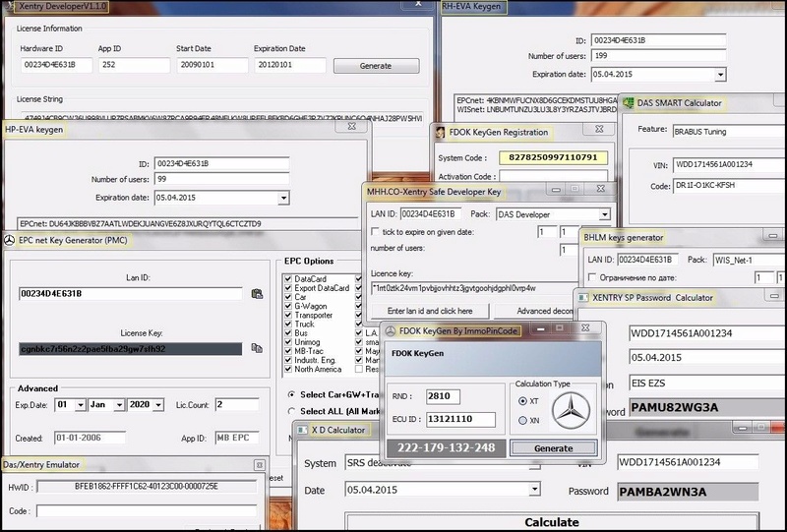Screen dimensions: 787x532
Task: Click the Lic.Count field in EPC Advanced
Action: coord(237,404)
